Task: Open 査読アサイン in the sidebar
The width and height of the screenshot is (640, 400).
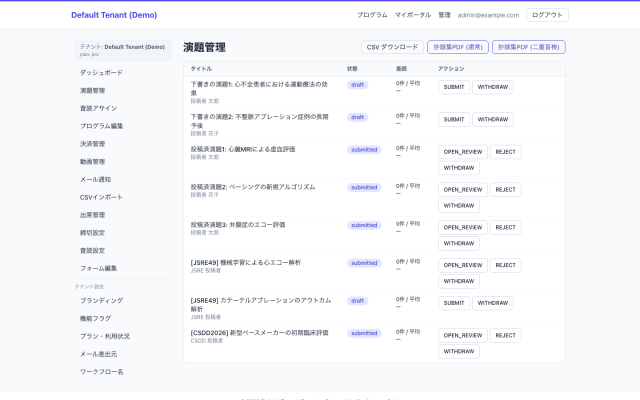Action: (x=123, y=108)
